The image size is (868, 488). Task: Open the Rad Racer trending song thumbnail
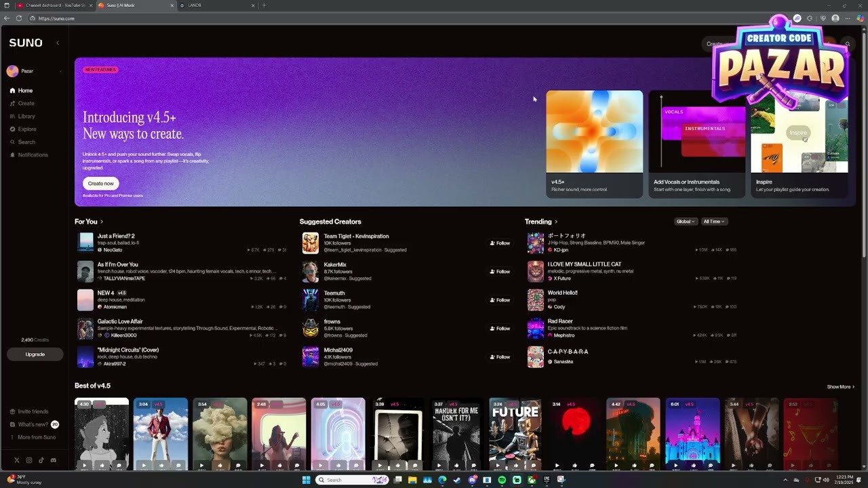click(536, 329)
